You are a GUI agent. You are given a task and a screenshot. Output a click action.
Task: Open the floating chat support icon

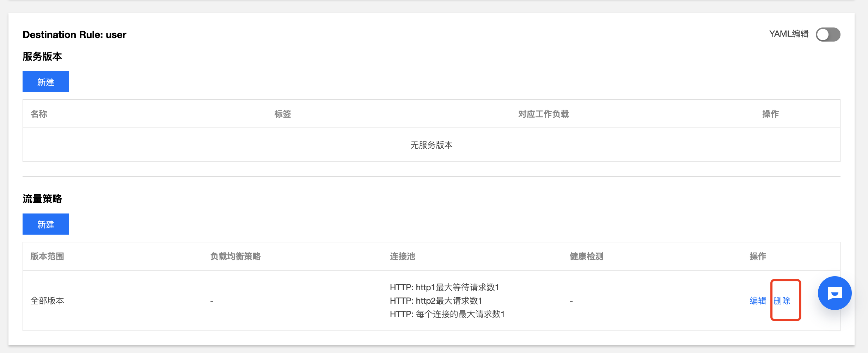[x=835, y=293]
